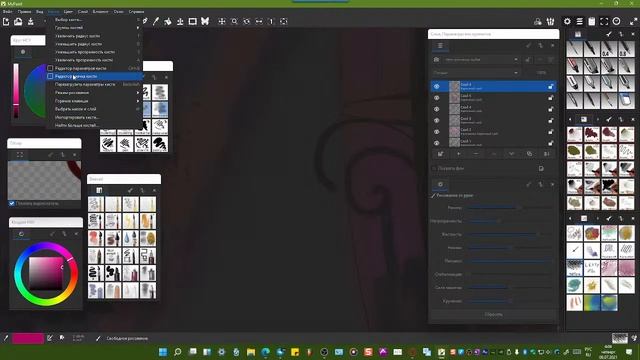Click the move layer down arrow button
This screenshot has width=640, height=360.
511,154
